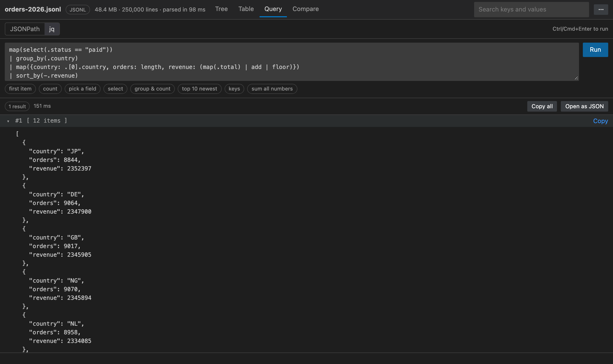The height and width of the screenshot is (364, 613).
Task: Copy result #1 via Copy link
Action: (x=600, y=121)
